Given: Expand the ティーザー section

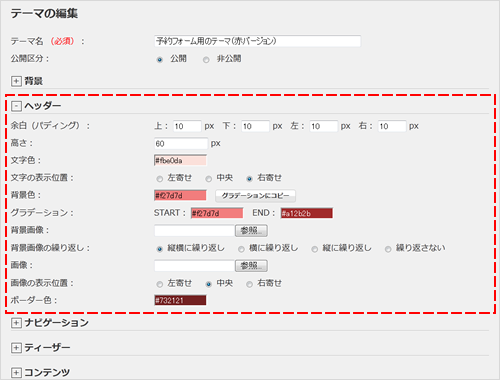Looking at the screenshot, I should coord(16,348).
